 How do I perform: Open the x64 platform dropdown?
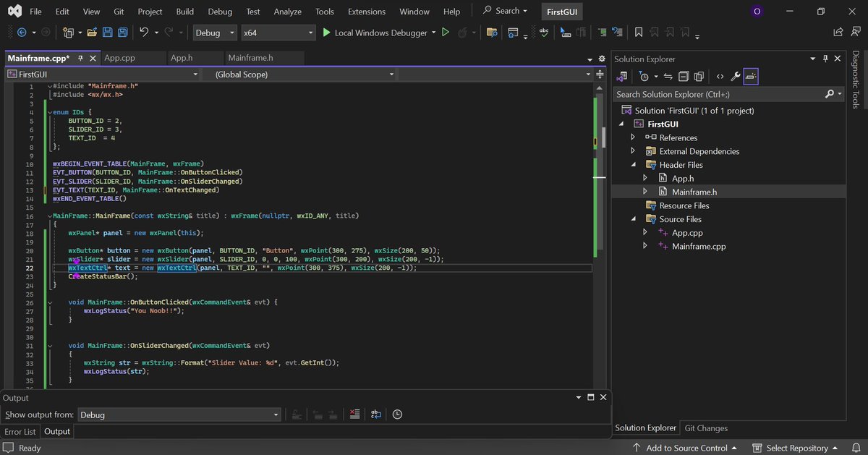[278, 33]
